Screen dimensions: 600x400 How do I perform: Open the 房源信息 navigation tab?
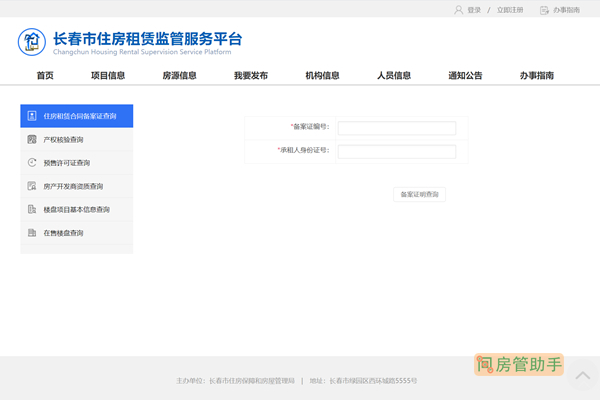(179, 75)
